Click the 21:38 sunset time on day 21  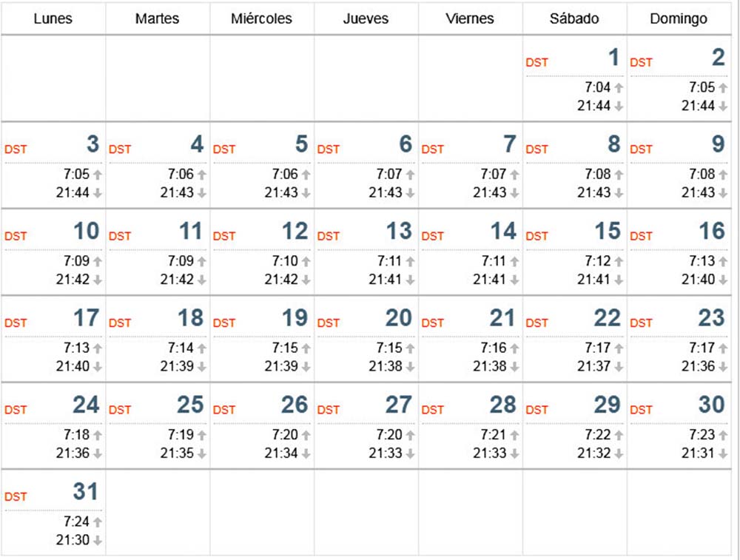[x=489, y=367]
